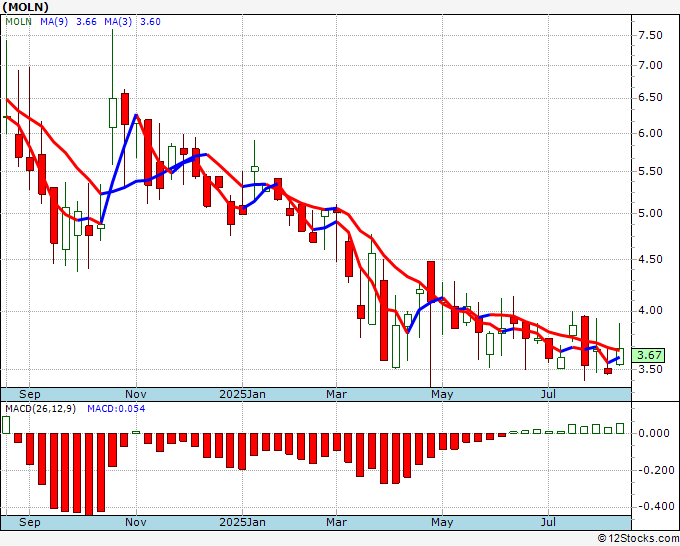Click the MA(3) legend label
Viewport: 680px width, 546px height.
118,22
